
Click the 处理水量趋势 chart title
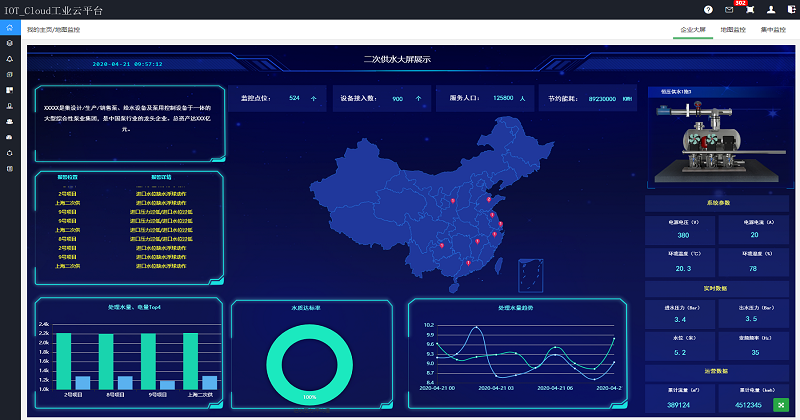pyautogui.click(x=515, y=308)
